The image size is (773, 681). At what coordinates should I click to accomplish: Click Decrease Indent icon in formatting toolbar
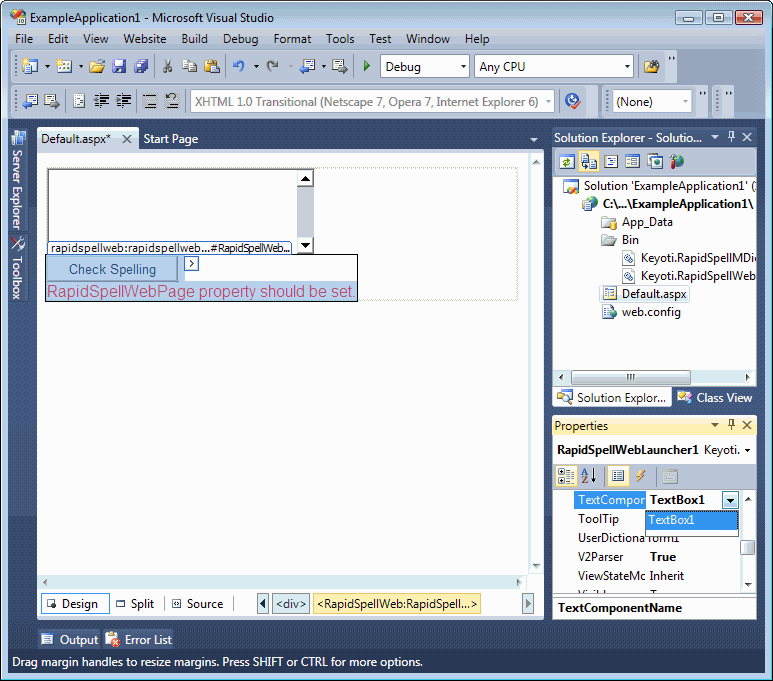[102, 101]
